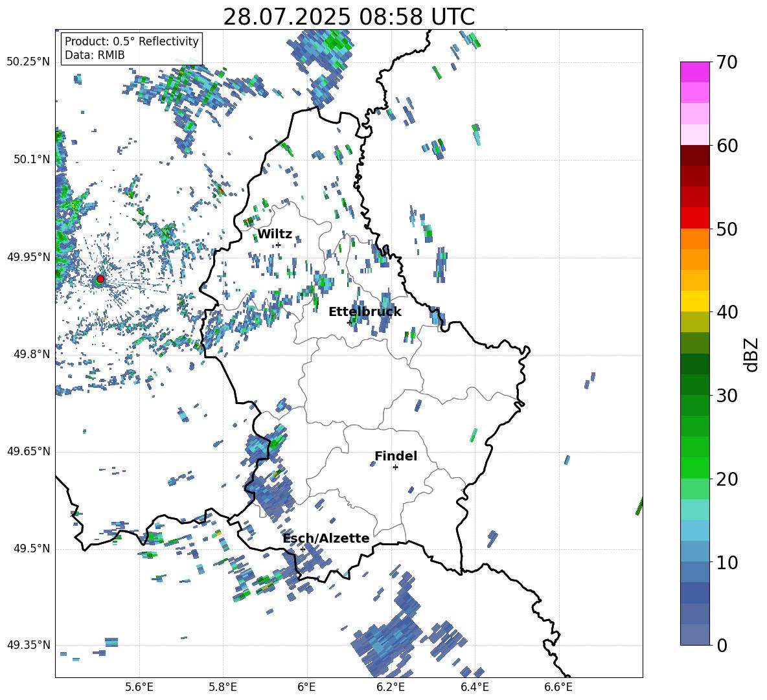Image resolution: width=767 pixels, height=700 pixels.
Task: Click the Ettelbruck city label
Action: pyautogui.click(x=365, y=312)
